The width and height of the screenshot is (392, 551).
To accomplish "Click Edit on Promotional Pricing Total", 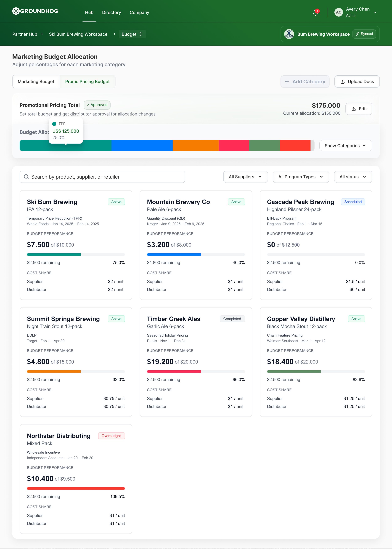I will [359, 109].
